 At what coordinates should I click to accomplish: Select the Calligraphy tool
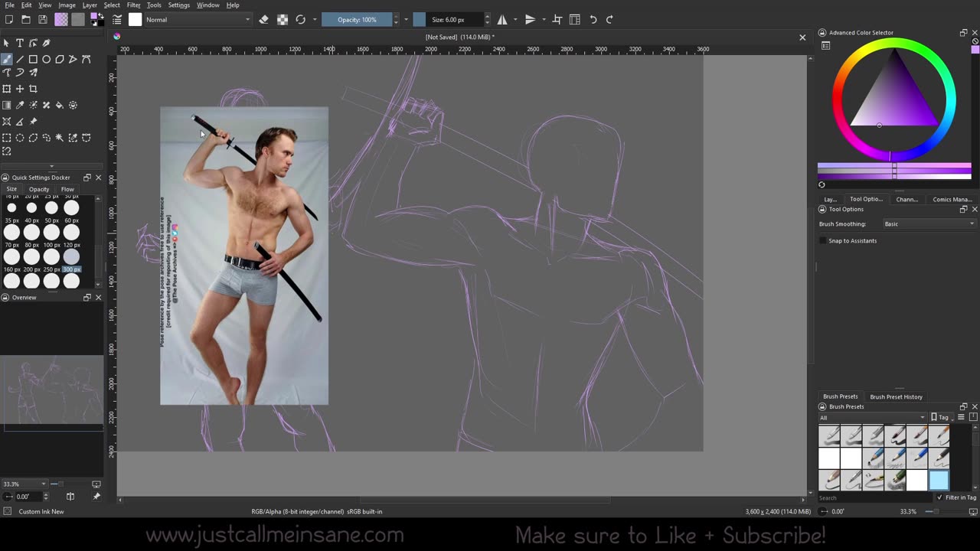tap(47, 43)
